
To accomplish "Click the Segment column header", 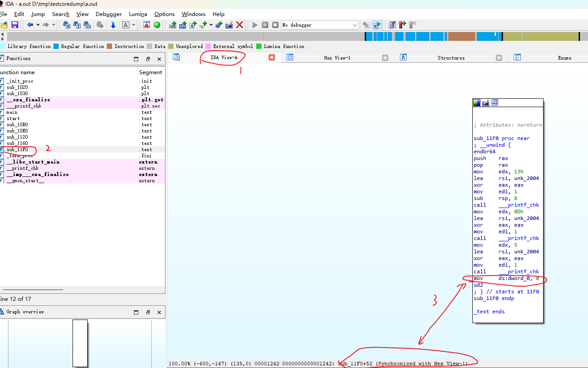I will pos(150,72).
